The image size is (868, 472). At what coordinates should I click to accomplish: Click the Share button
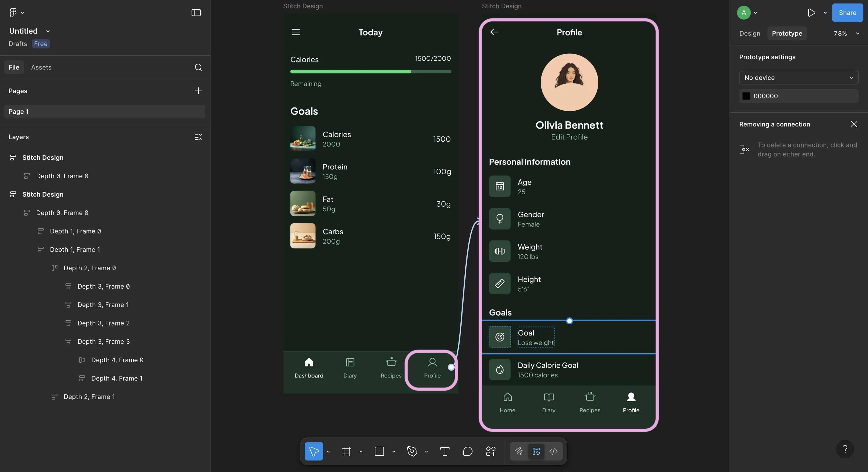847,13
